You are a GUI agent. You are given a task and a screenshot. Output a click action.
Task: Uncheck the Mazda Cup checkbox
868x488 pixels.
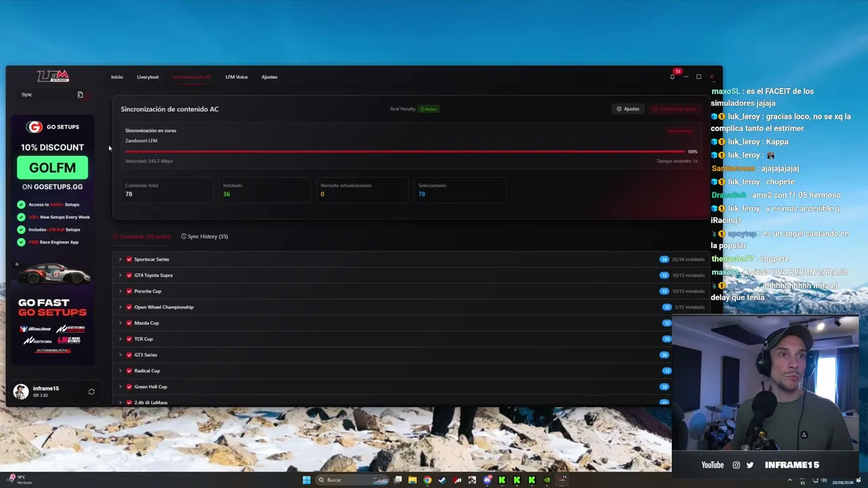[129, 323]
